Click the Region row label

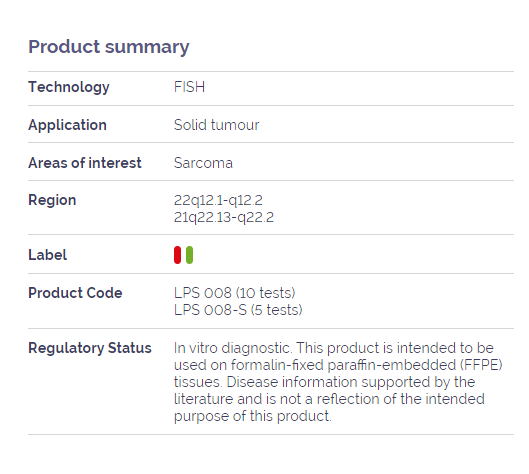tap(52, 200)
